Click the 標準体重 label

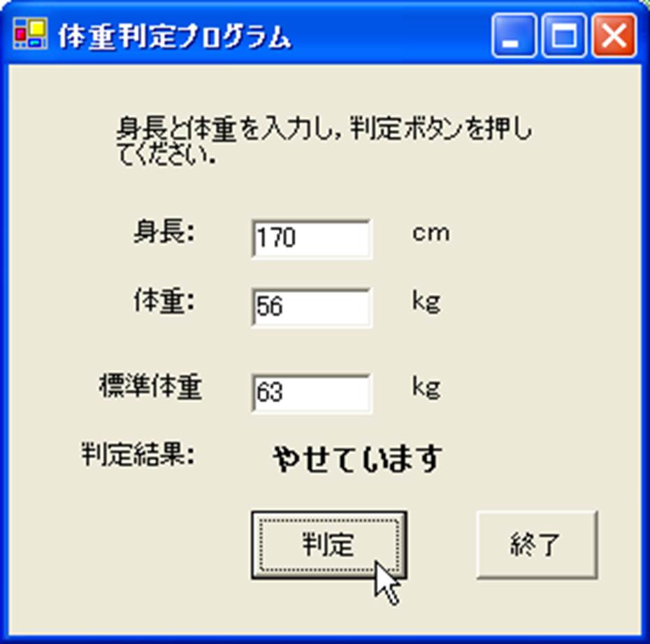150,387
